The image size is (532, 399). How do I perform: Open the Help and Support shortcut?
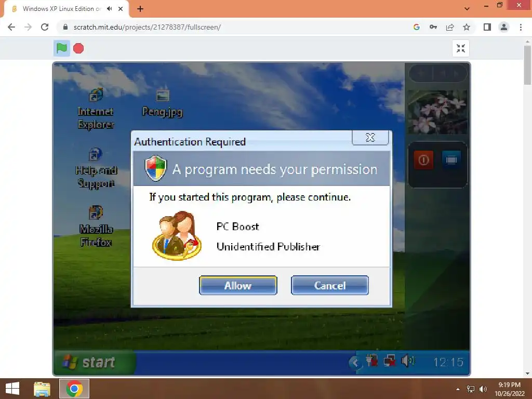tap(96, 168)
